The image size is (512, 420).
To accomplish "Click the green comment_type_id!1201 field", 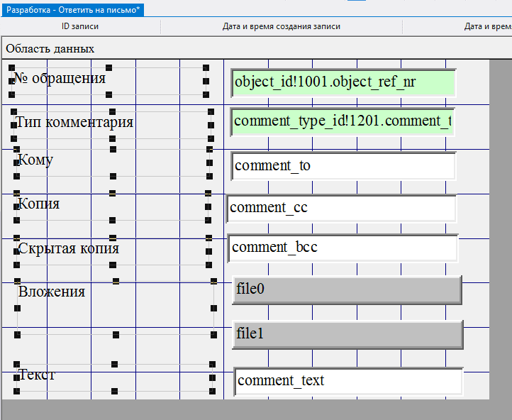I will [x=343, y=121].
